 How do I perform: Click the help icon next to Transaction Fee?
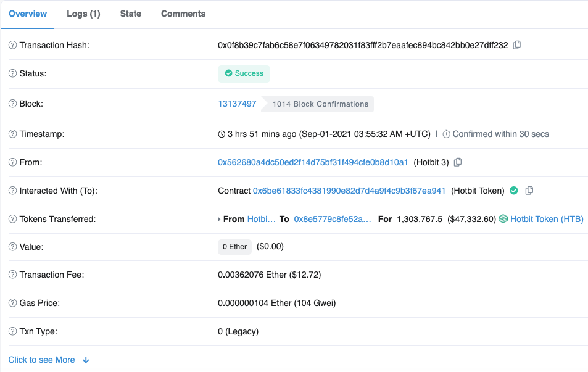click(12, 275)
